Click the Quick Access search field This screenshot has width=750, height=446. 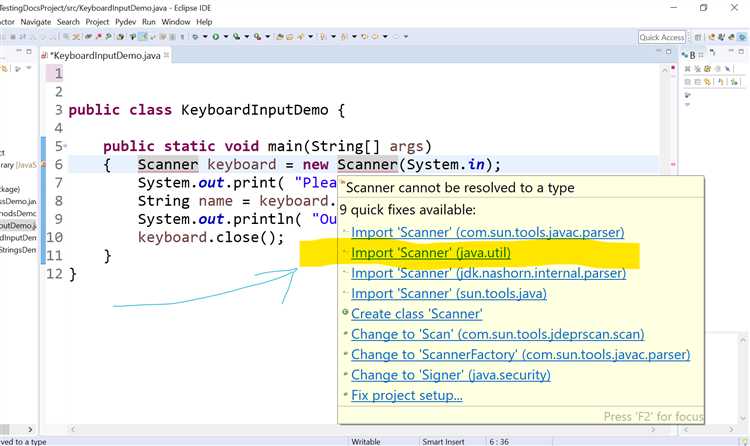[x=662, y=37]
